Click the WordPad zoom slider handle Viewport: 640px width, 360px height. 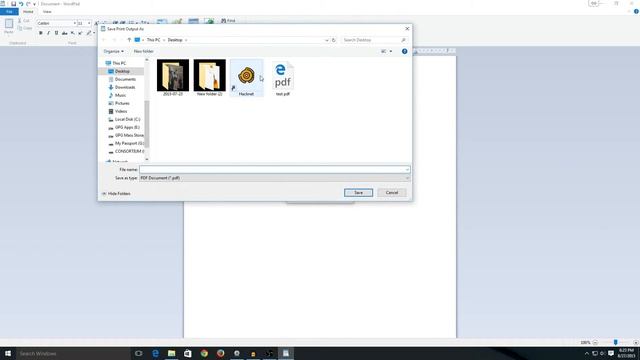pyautogui.click(x=616, y=342)
